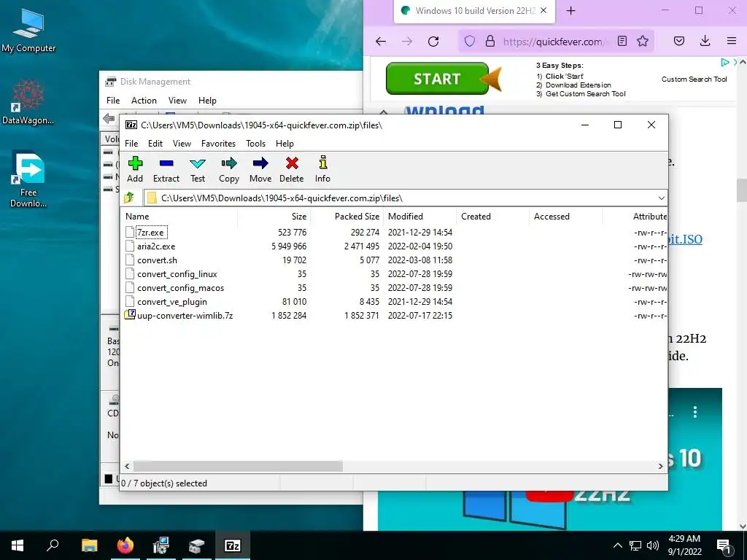The height and width of the screenshot is (560, 747).
Task: Open the File menu in 7-Zip
Action: (131, 144)
